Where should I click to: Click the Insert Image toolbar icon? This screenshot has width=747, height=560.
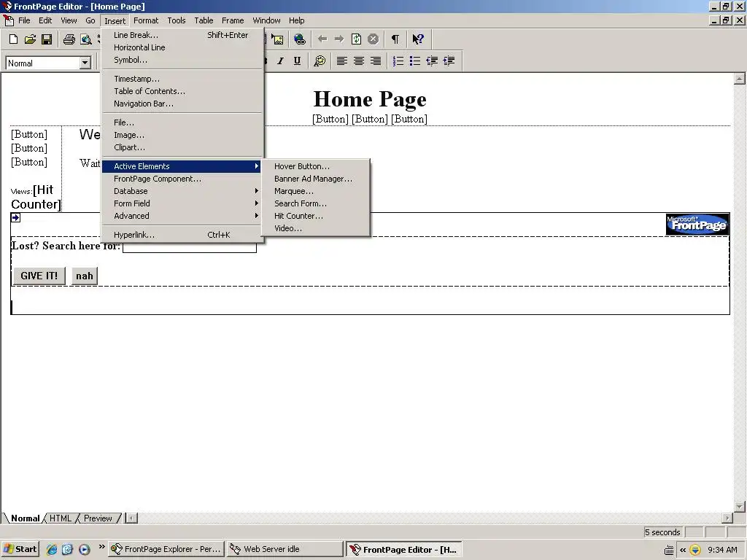(277, 39)
